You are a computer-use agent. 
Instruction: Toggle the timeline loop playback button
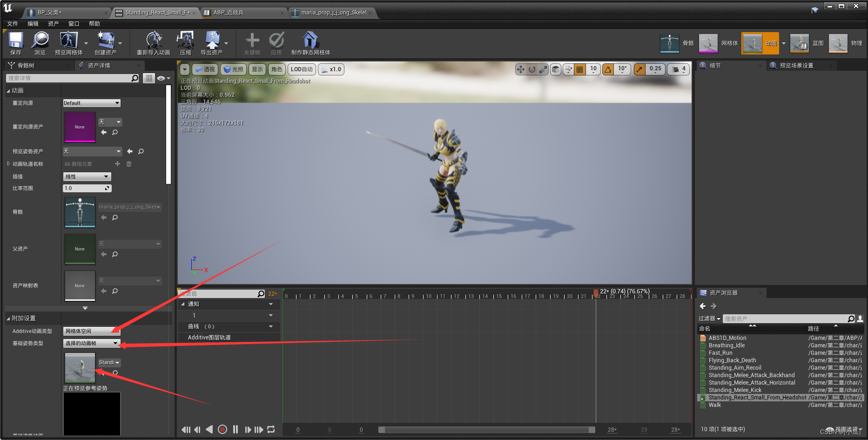click(x=271, y=429)
